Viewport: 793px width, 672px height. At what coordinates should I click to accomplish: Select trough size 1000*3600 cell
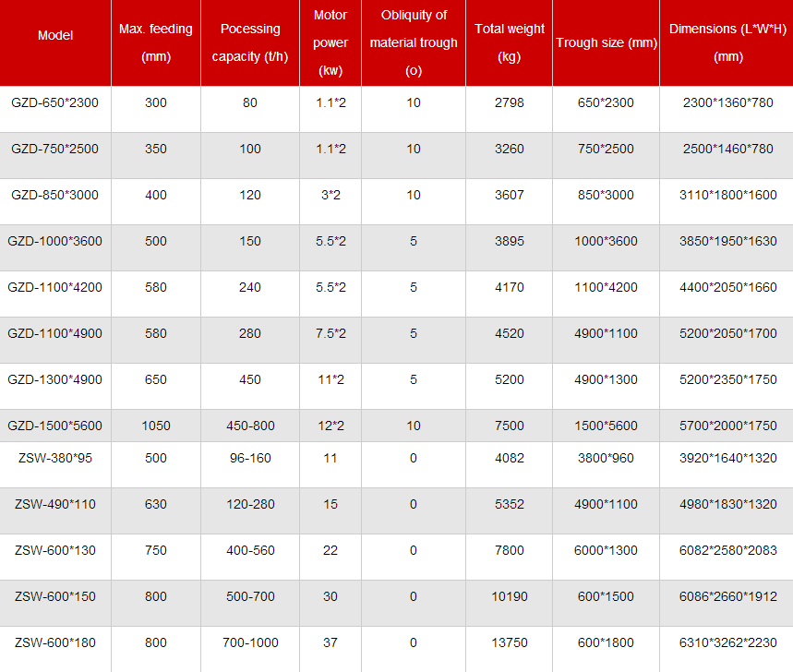tap(606, 241)
